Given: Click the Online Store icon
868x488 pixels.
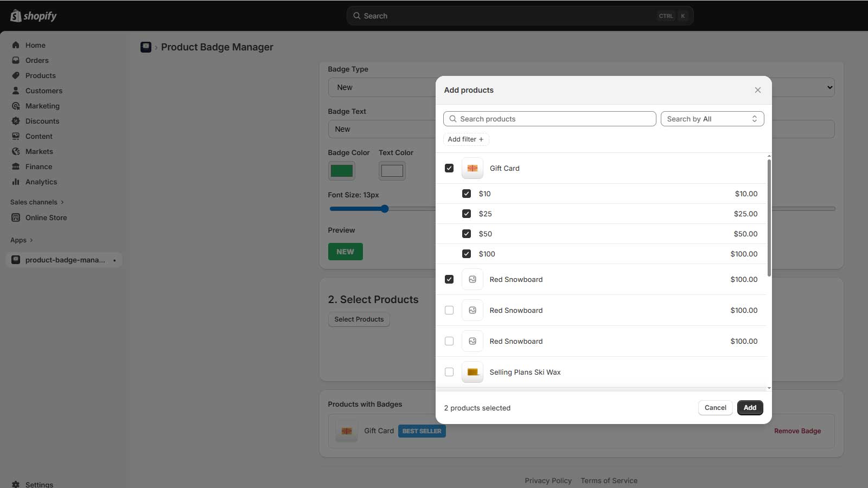Looking at the screenshot, I should click(x=16, y=217).
